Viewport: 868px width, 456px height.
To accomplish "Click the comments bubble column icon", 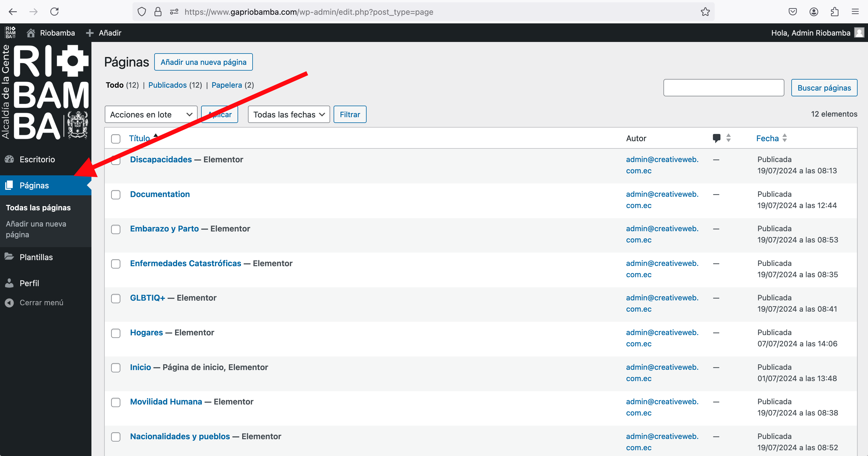I will coord(716,138).
